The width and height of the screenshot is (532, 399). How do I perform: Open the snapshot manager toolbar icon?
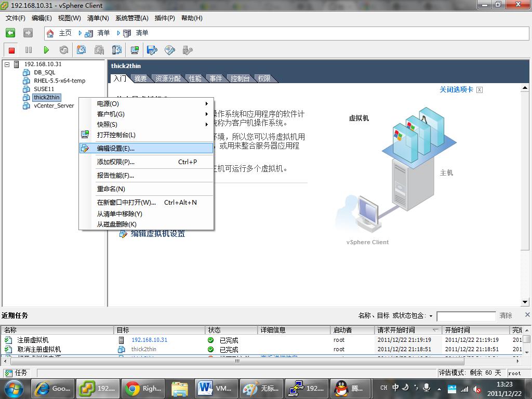tap(117, 50)
